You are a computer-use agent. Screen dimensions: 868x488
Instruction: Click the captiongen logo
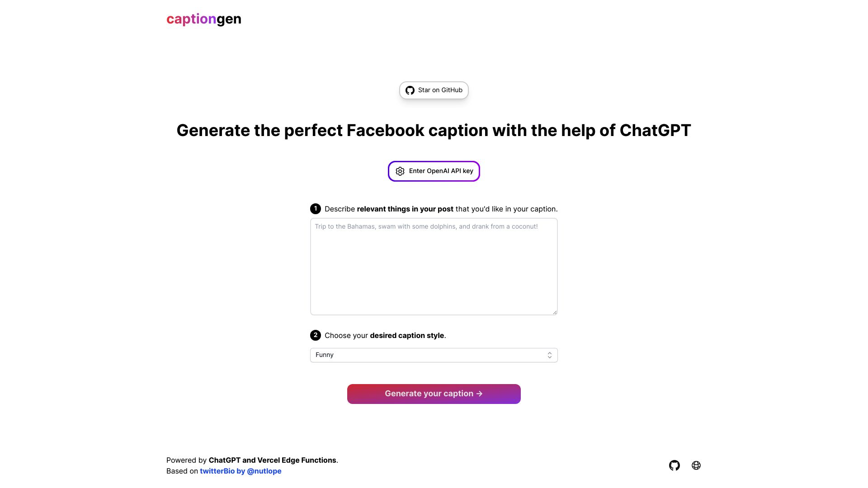pos(203,19)
